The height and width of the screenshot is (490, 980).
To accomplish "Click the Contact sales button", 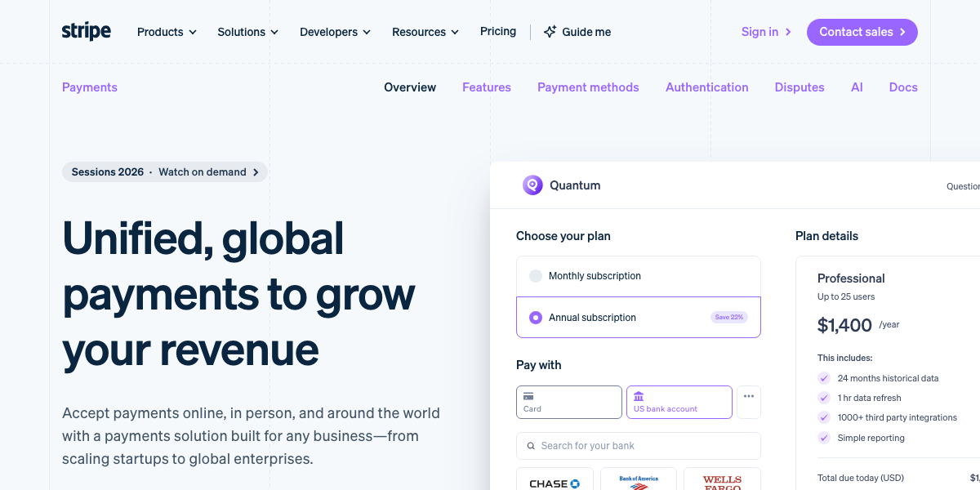I will point(862,32).
